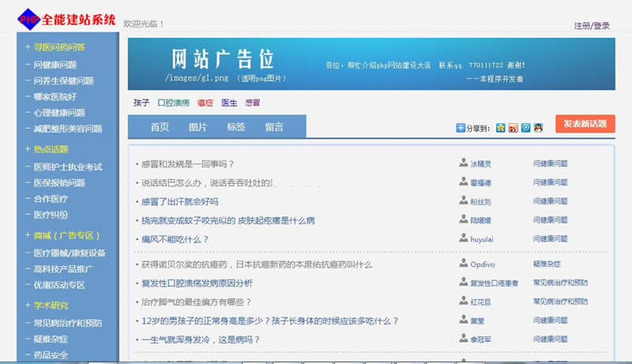The width and height of the screenshot is (632, 364).
Task: Click user avatar icon beside 红花旦
Action: point(464,301)
